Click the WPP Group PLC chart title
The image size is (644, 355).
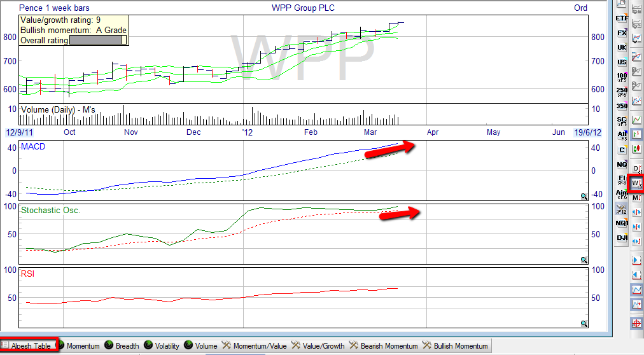pos(303,8)
